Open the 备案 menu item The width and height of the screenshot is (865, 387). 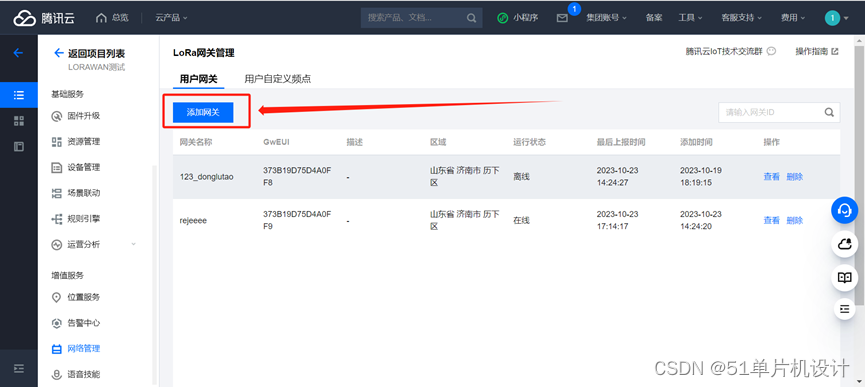654,18
